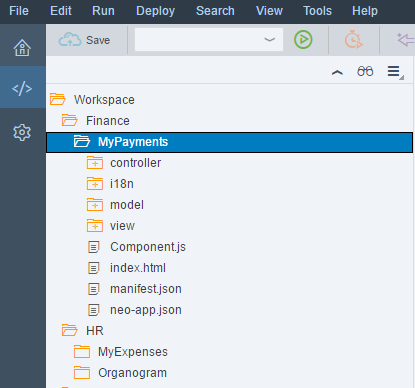The width and height of the screenshot is (415, 388).
Task: Collapse all using the upward chevron icon
Action: click(x=337, y=72)
